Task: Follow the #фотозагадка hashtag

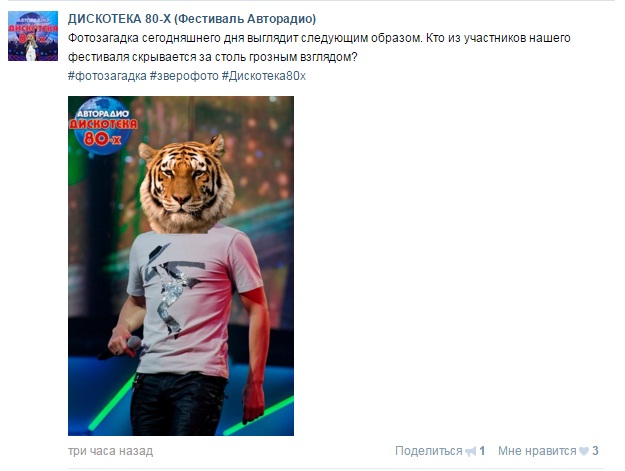Action: pos(107,76)
